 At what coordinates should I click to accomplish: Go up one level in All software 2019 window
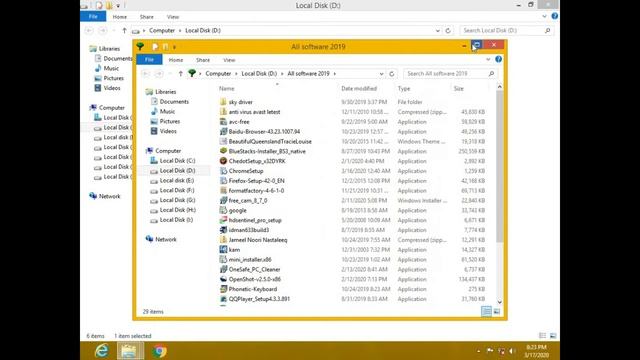click(x=180, y=74)
